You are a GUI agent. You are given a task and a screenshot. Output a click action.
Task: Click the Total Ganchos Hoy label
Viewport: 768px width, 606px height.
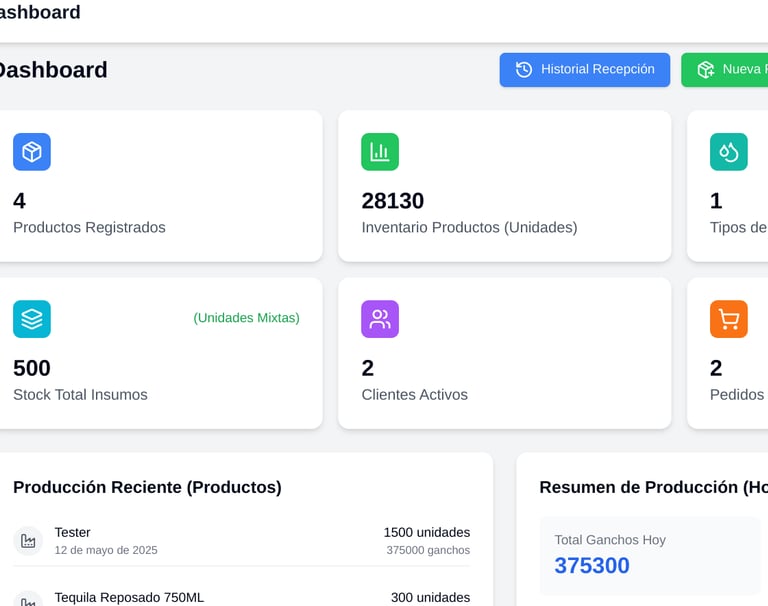pos(610,540)
